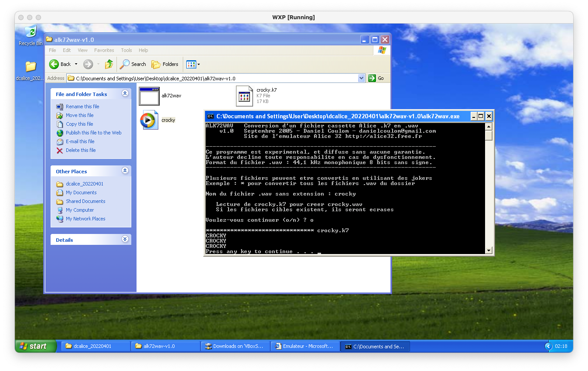The height and width of the screenshot is (371, 588).
Task: Click E-mail this file
Action: (80, 141)
